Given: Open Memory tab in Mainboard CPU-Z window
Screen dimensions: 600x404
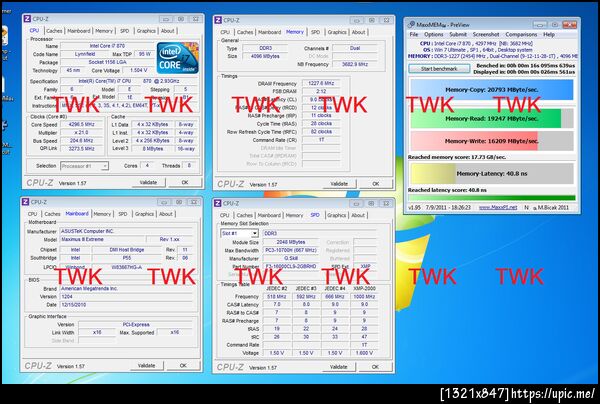Looking at the screenshot, I should click(x=102, y=214).
